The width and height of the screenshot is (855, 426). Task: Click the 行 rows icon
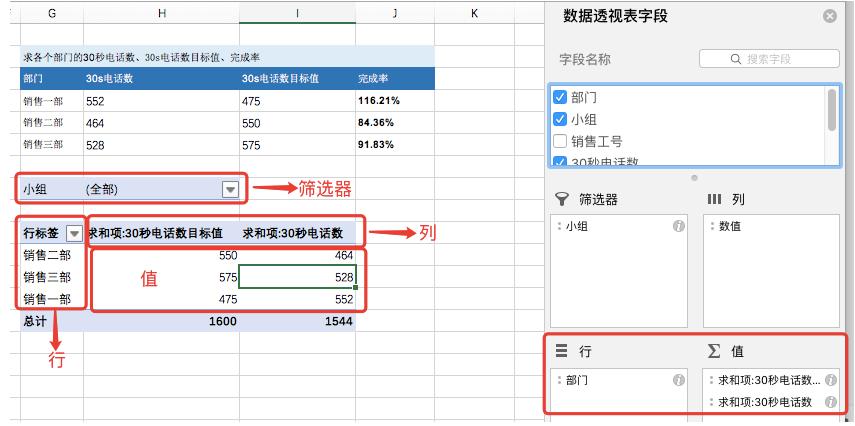562,352
